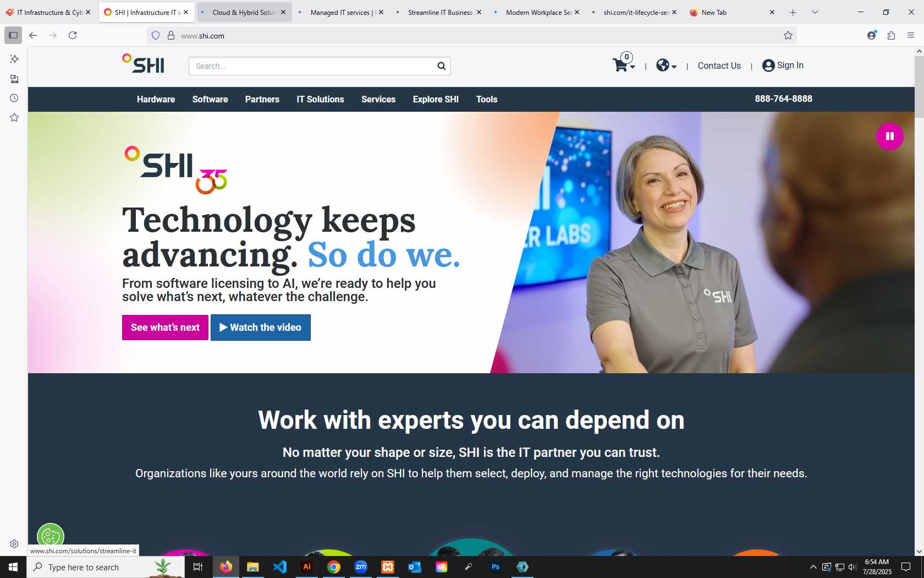Open the Tools menu

487,99
